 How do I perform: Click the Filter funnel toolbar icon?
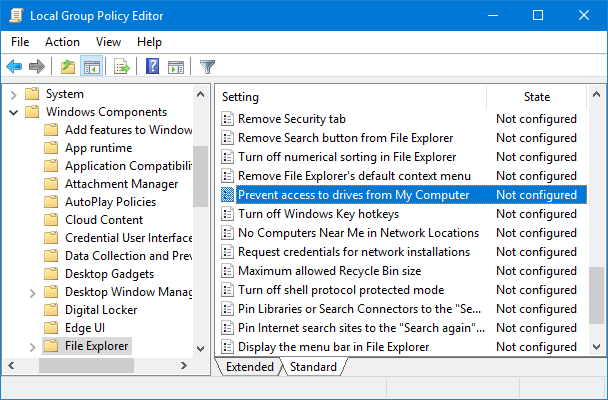coord(207,67)
